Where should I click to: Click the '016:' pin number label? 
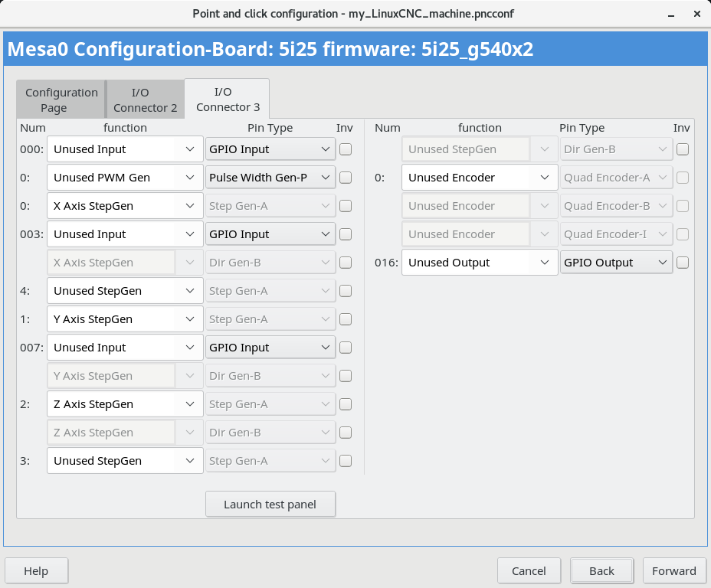(x=386, y=263)
